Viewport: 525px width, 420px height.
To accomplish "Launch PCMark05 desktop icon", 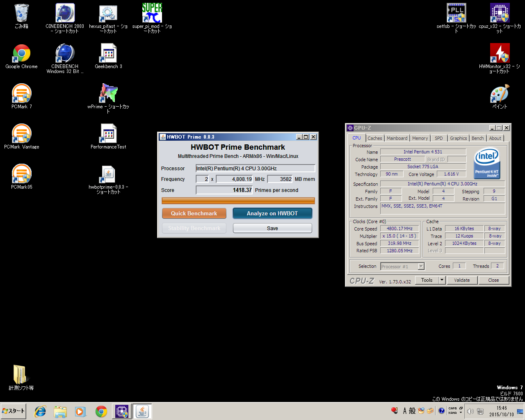I will tap(21, 177).
